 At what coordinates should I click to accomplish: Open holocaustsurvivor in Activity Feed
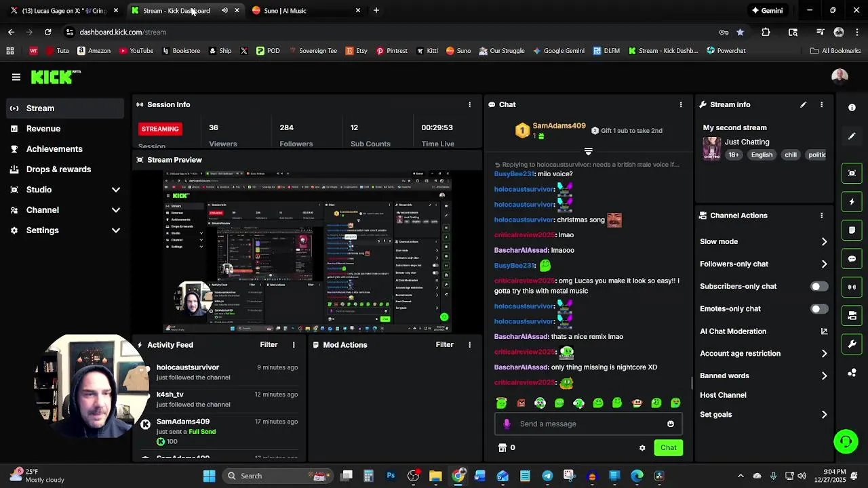tap(188, 367)
